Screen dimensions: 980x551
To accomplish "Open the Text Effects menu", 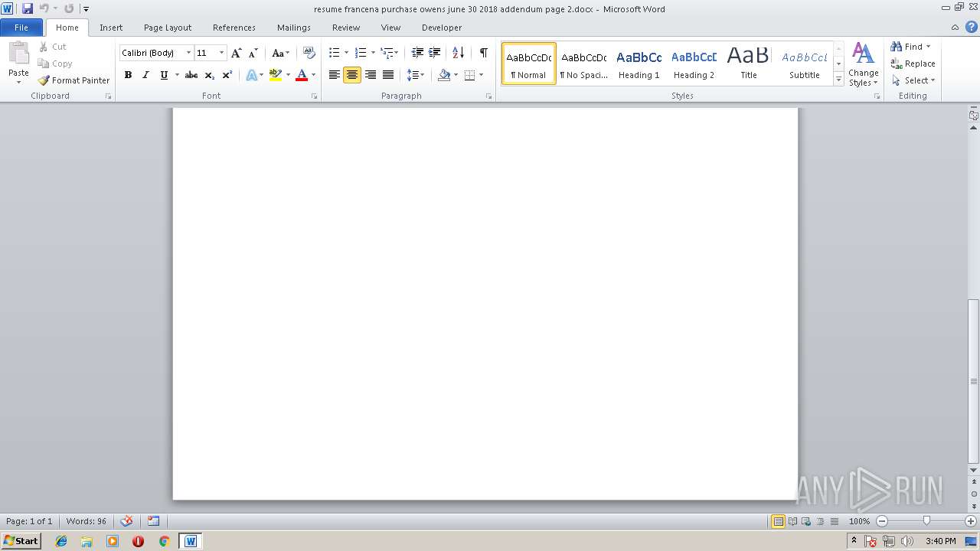I will coord(254,75).
